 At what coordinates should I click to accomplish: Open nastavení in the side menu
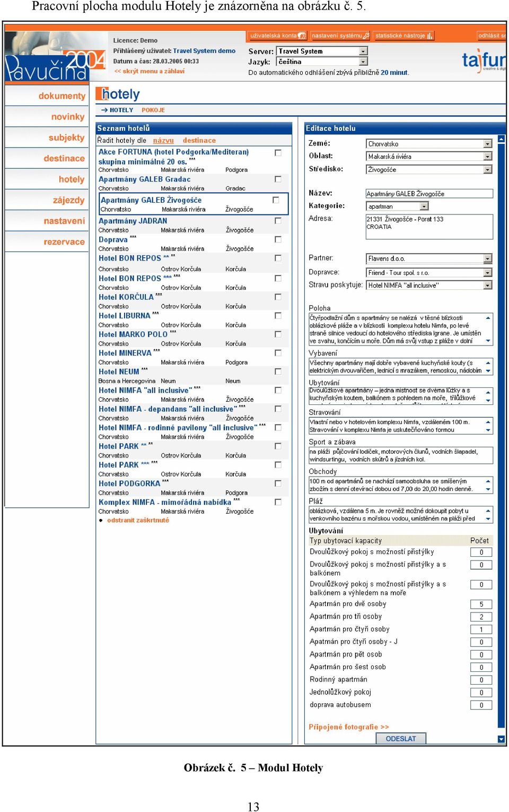[64, 221]
